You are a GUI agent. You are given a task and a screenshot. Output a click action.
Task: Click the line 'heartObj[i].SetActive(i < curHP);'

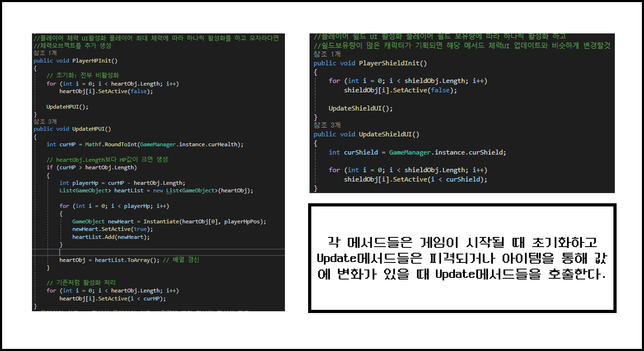pos(112,298)
